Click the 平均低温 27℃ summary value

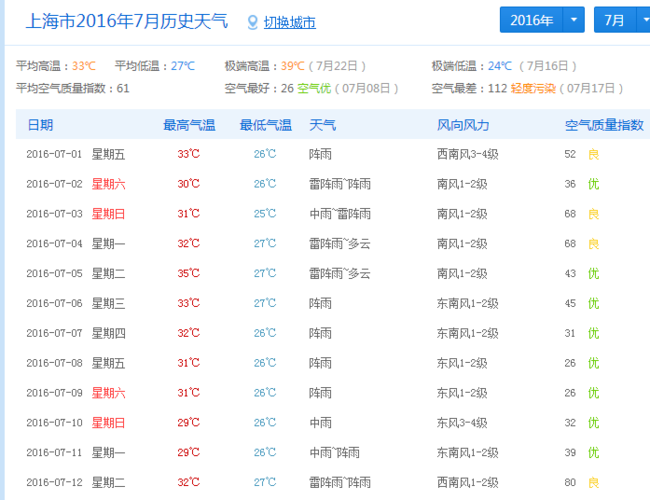coord(183,66)
